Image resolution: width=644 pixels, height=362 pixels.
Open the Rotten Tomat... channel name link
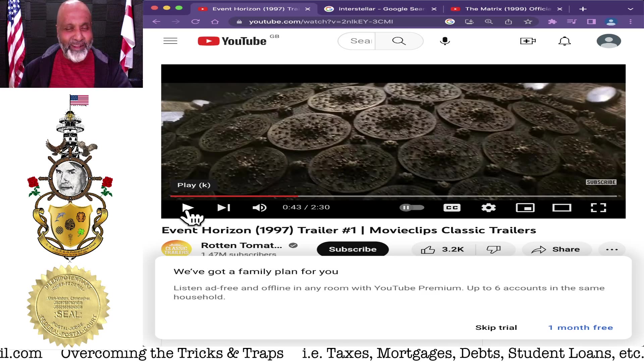click(x=241, y=245)
